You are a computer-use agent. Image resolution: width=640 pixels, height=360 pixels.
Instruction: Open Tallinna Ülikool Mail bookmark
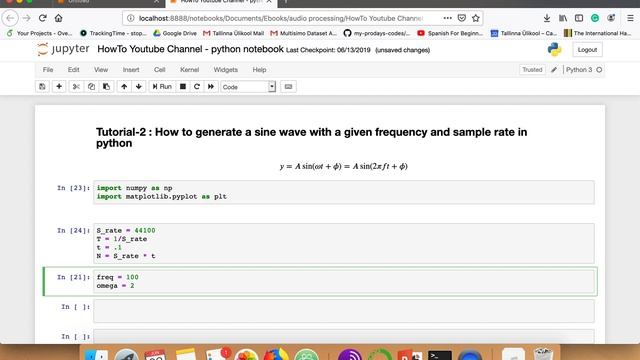(233, 33)
